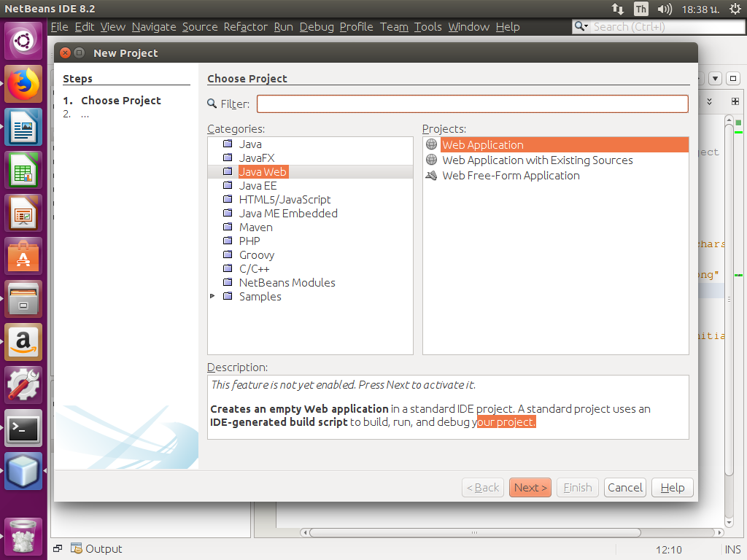Click the editor maximize window icon at top right
Screen dimensions: 747x560
click(733, 79)
